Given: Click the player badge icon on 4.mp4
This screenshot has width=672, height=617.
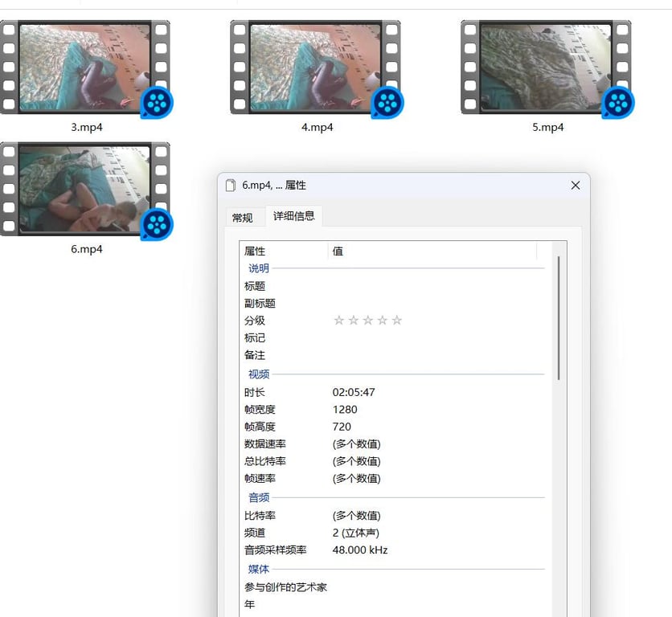Looking at the screenshot, I should point(387,103).
